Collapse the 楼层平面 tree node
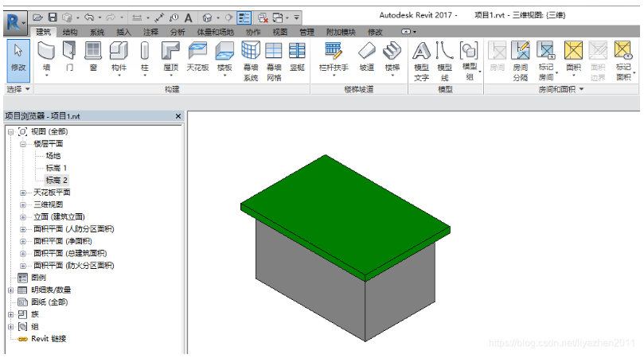644x358 pixels. point(23,144)
